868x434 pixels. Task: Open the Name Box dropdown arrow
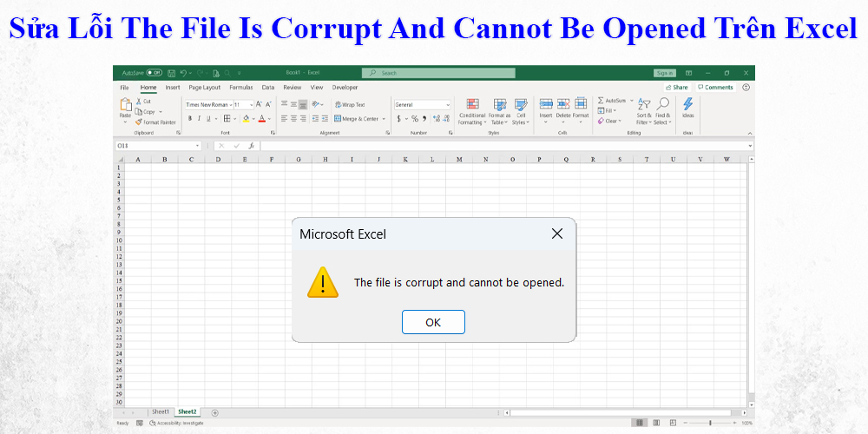coord(197,146)
